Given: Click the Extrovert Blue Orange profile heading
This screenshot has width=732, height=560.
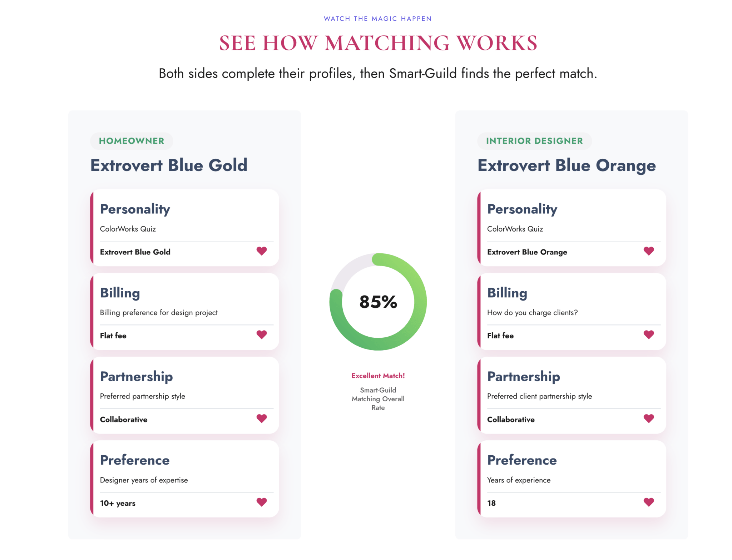Looking at the screenshot, I should [x=567, y=165].
